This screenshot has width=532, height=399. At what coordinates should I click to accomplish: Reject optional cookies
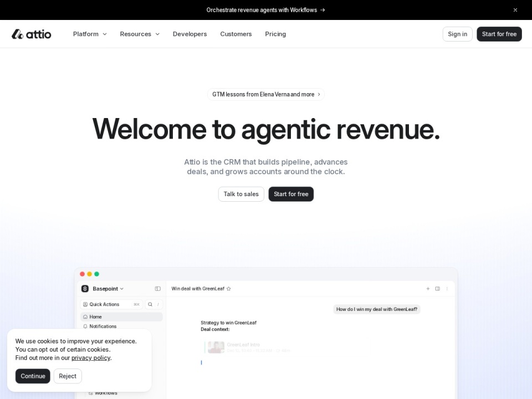pos(68,376)
